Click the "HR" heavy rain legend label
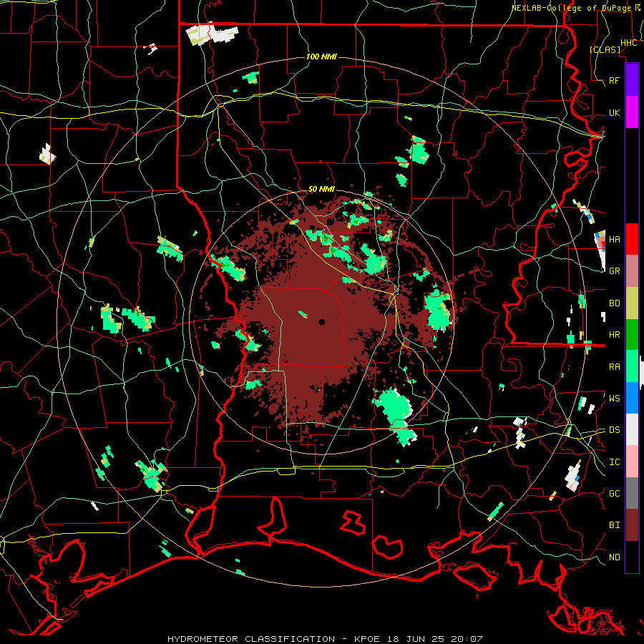 coord(614,335)
